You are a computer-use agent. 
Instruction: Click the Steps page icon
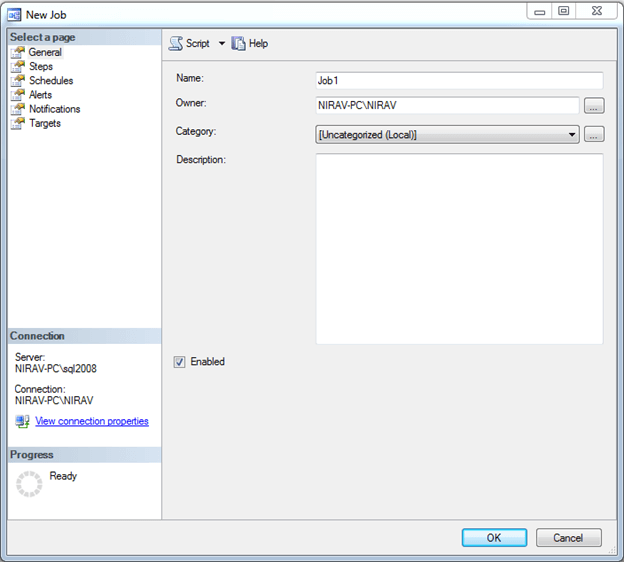(18, 66)
